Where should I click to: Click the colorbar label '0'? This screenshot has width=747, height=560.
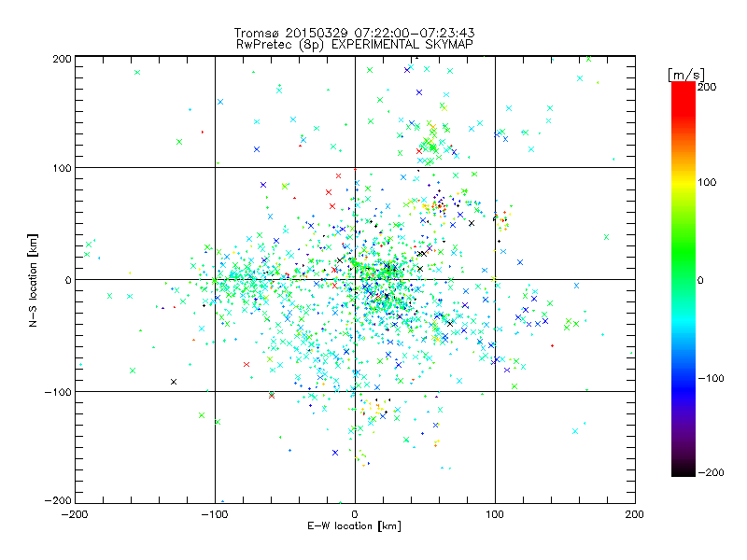coord(700,280)
